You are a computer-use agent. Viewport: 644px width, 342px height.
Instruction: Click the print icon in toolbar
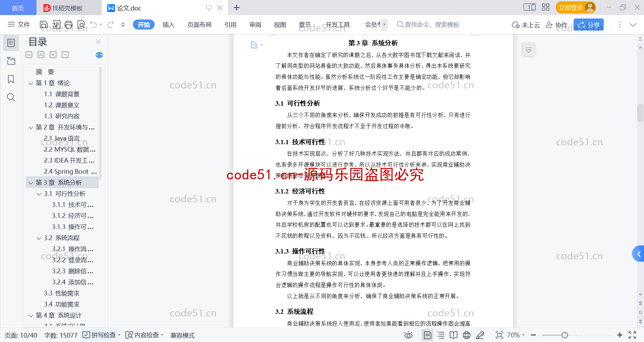click(x=68, y=24)
